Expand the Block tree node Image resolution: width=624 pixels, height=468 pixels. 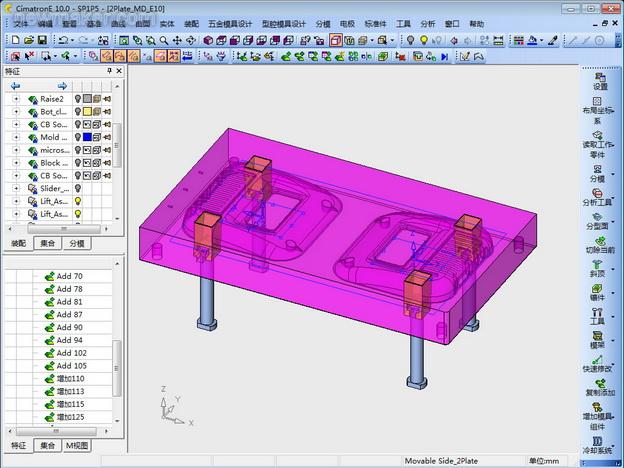16,163
